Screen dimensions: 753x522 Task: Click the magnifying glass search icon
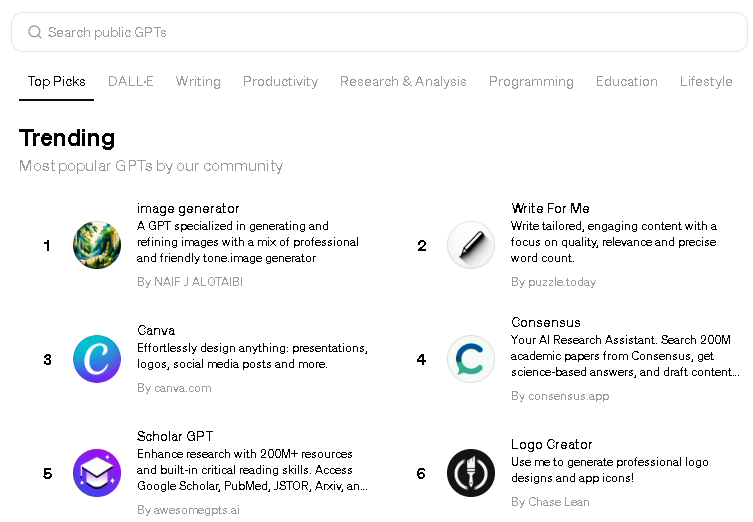click(x=35, y=32)
